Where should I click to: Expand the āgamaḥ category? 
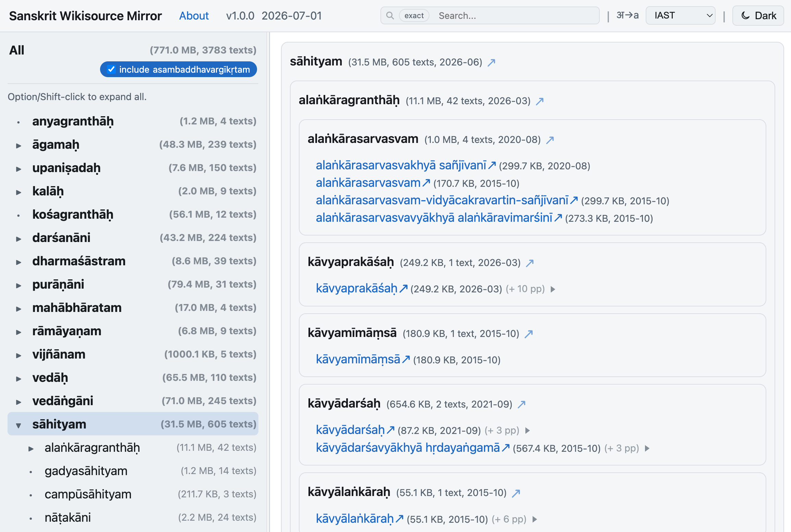[19, 145]
